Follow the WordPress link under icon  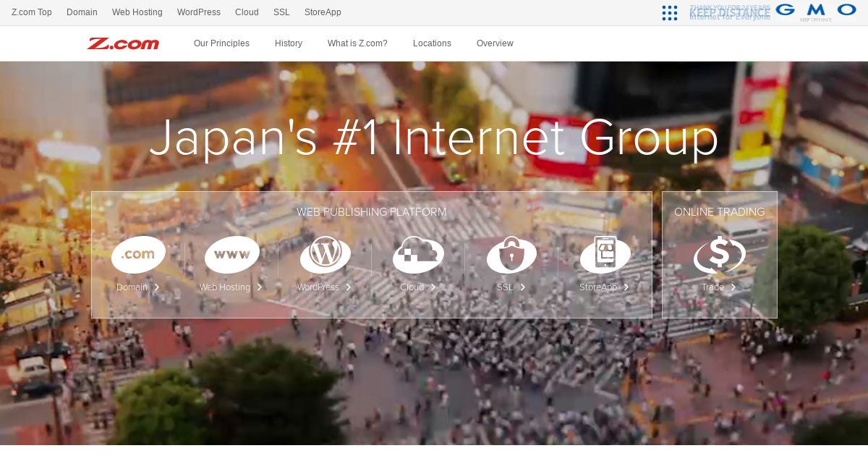[x=325, y=287]
